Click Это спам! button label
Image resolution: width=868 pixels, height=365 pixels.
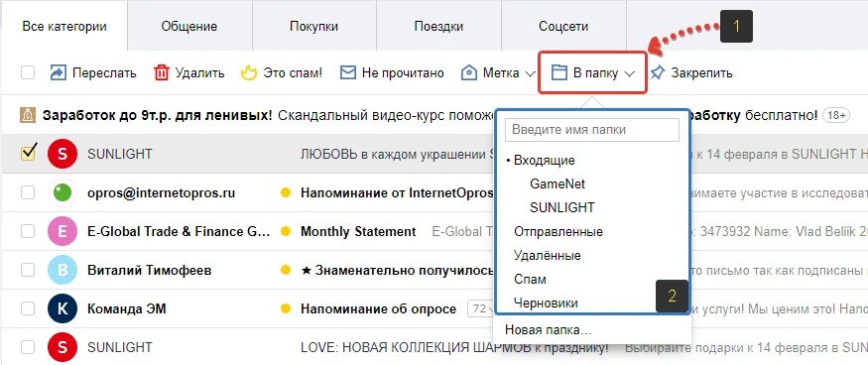pyautogui.click(x=293, y=72)
